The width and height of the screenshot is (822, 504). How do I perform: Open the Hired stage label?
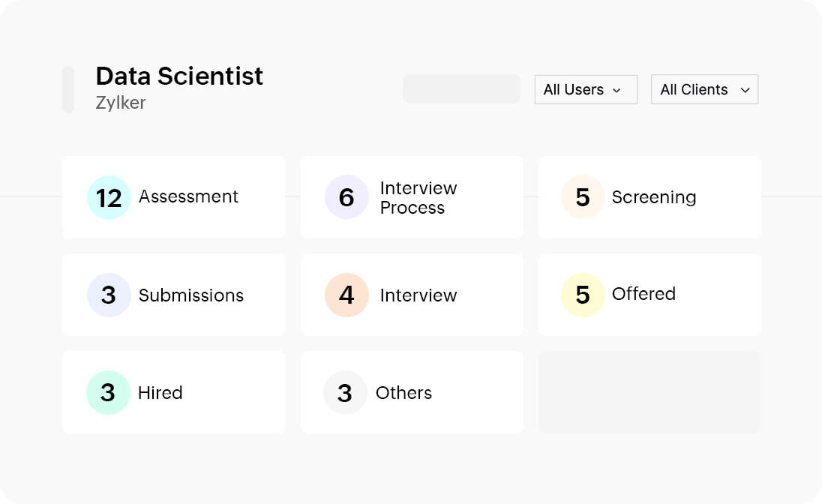160,393
